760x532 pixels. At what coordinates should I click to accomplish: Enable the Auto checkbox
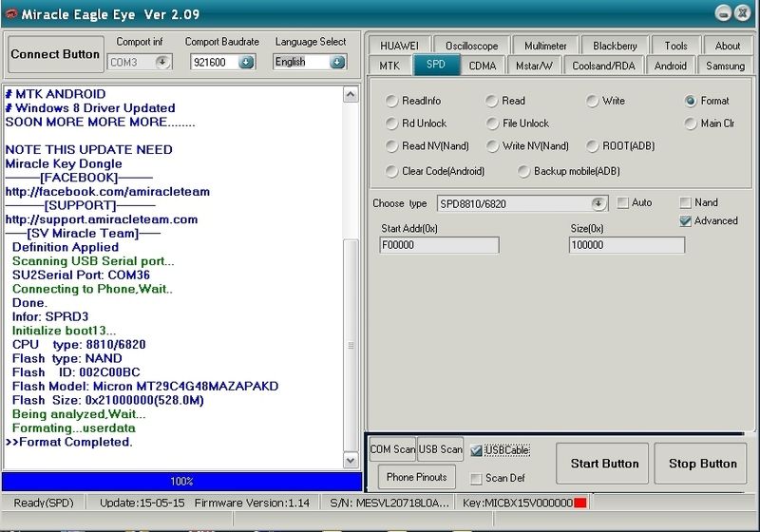tap(623, 202)
